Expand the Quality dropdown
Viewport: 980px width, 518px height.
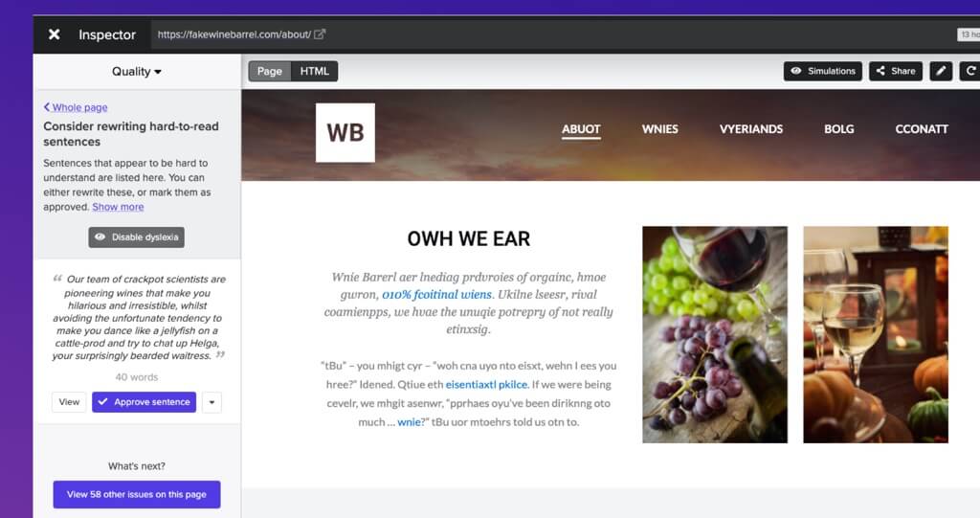136,71
